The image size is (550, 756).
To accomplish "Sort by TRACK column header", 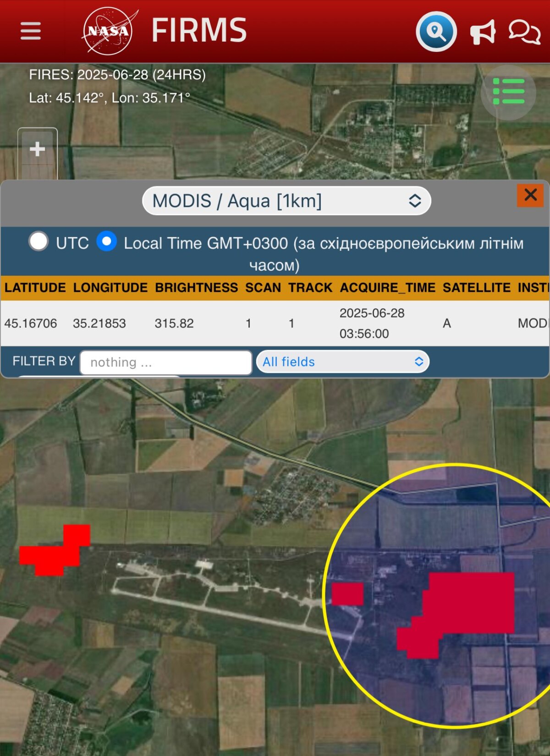I will [x=310, y=288].
